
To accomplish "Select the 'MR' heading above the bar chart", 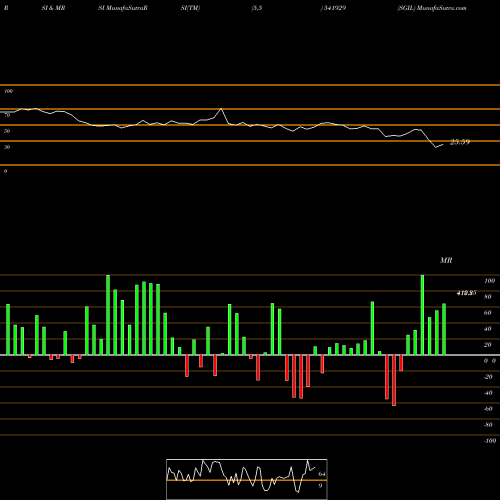I will coord(446,260).
